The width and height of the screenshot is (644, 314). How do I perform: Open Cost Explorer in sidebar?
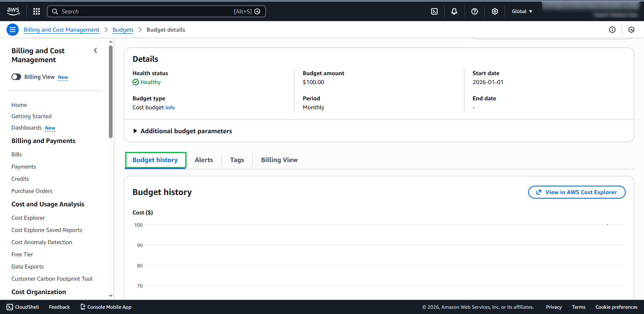pyautogui.click(x=28, y=218)
